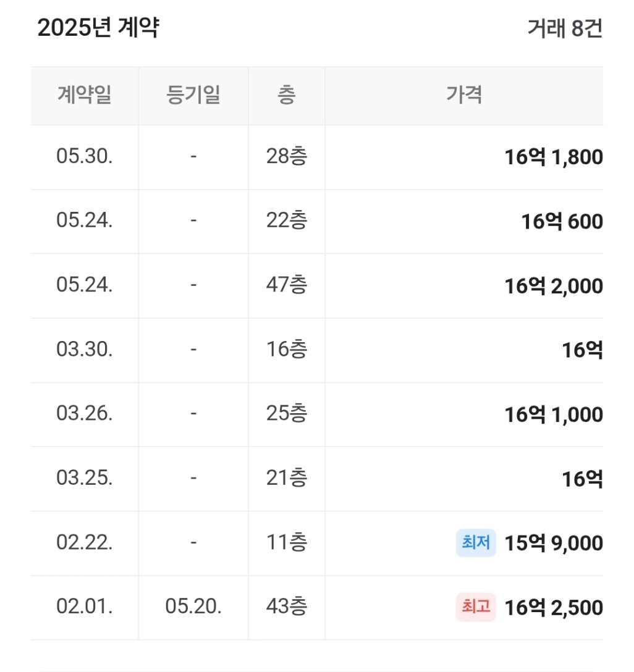Select the 15억 9,000 price
The width and height of the screenshot is (634, 672).
pyautogui.click(x=554, y=543)
